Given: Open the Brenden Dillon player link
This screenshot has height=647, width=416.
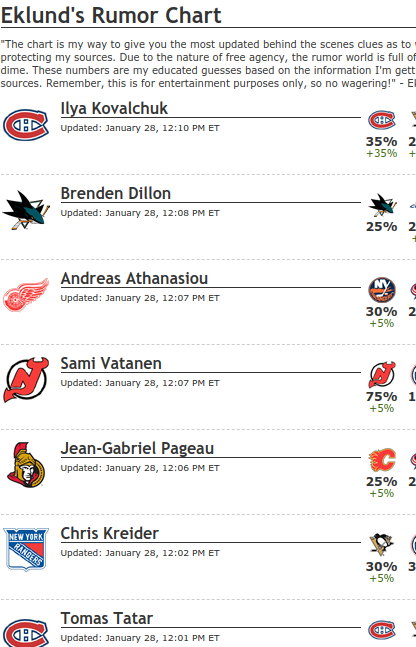Looking at the screenshot, I should tap(116, 194).
